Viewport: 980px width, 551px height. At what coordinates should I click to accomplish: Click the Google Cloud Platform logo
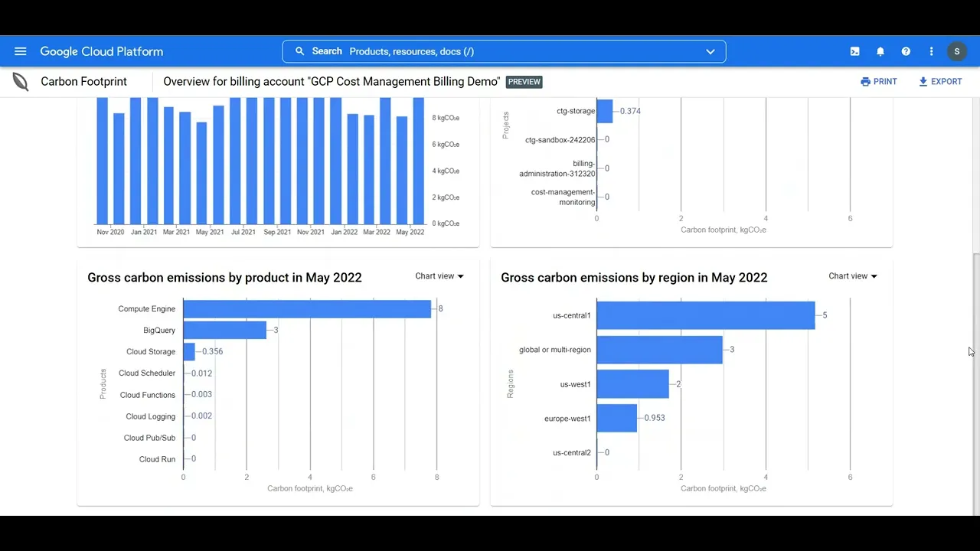[x=102, y=51]
